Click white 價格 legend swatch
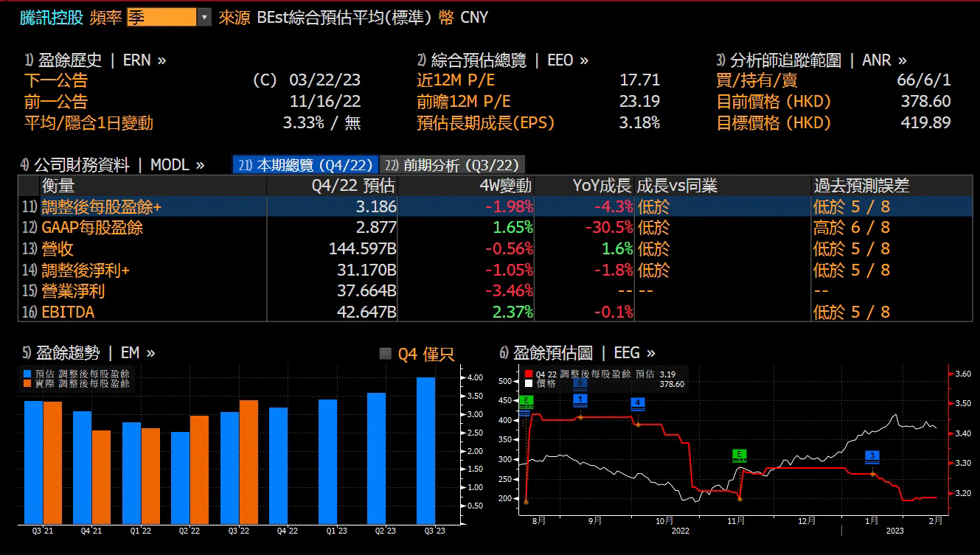This screenshot has width=980, height=555. pyautogui.click(x=528, y=383)
